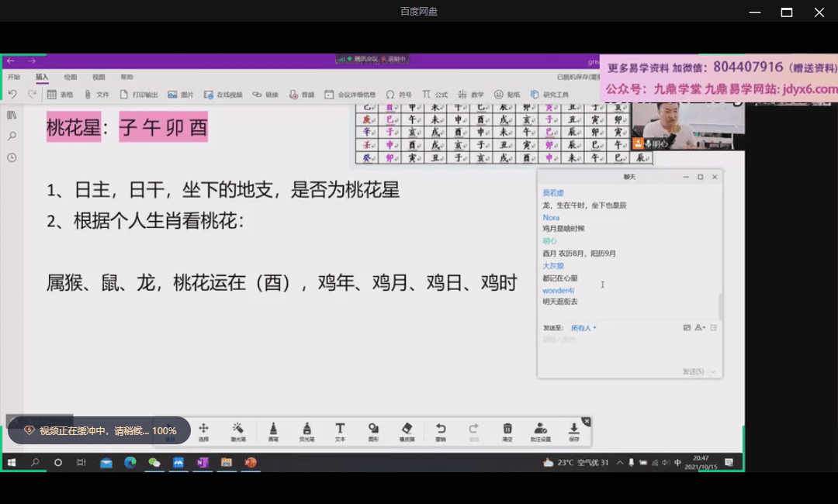Click the 文本 text annotation tool

pyautogui.click(x=340, y=431)
